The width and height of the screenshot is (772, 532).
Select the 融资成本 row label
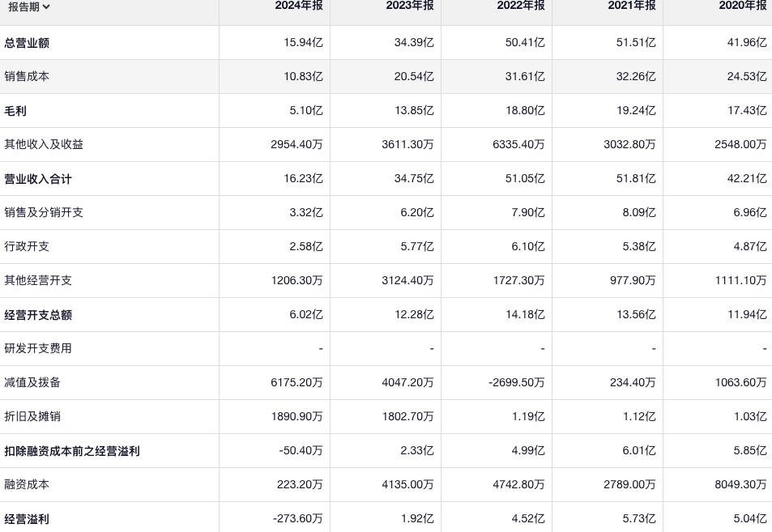click(27, 484)
